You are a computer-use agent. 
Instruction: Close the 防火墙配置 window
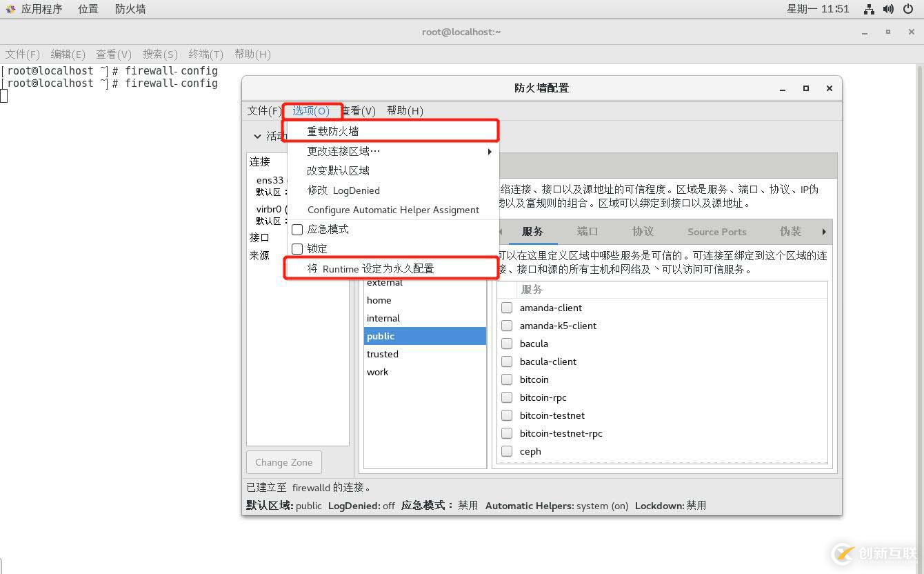(830, 88)
